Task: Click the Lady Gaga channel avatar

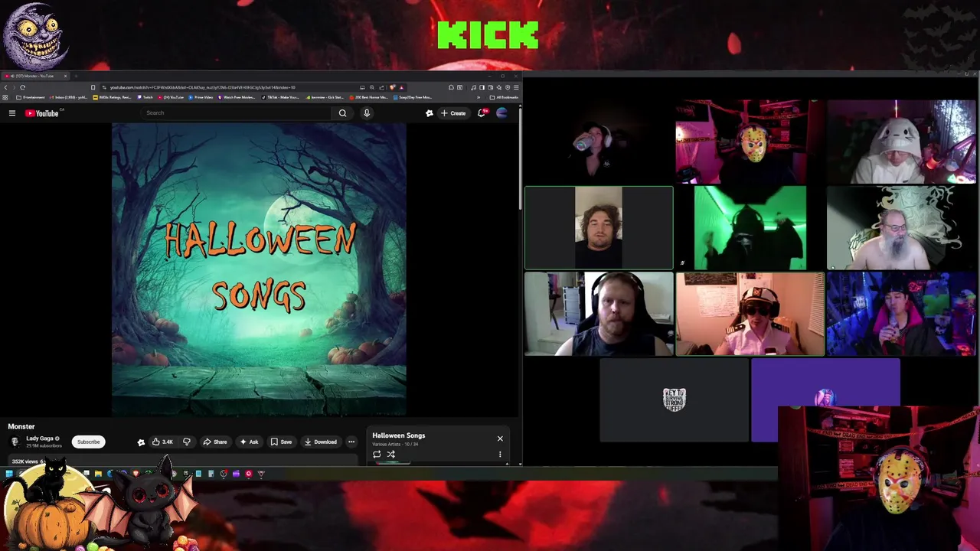Action: [x=15, y=442]
